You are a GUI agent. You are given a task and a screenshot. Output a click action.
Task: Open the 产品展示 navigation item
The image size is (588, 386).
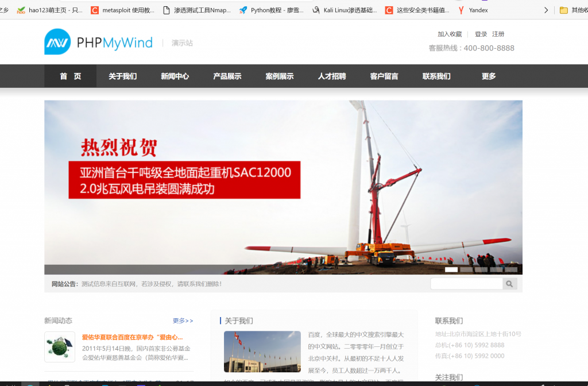coord(227,76)
